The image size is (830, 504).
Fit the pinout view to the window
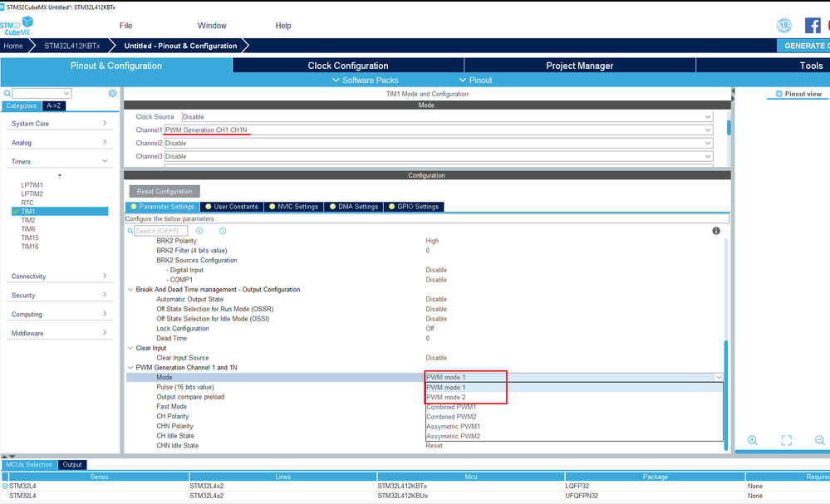point(787,440)
